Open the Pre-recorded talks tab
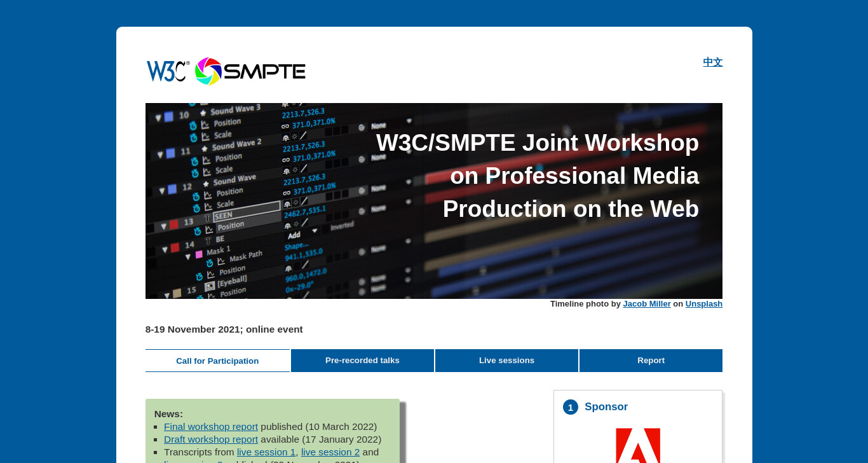This screenshot has width=868, height=463. (x=362, y=361)
